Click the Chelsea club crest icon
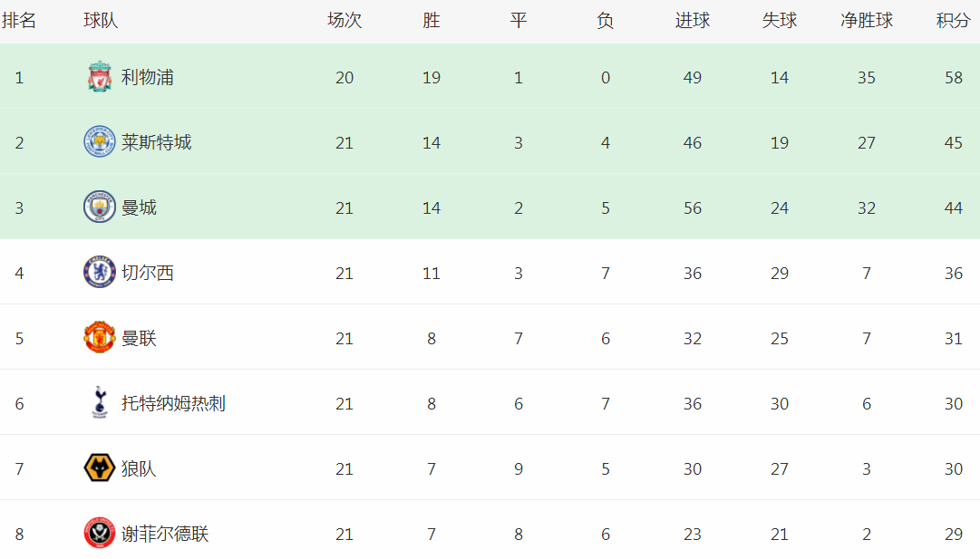The height and width of the screenshot is (559, 980). [100, 273]
